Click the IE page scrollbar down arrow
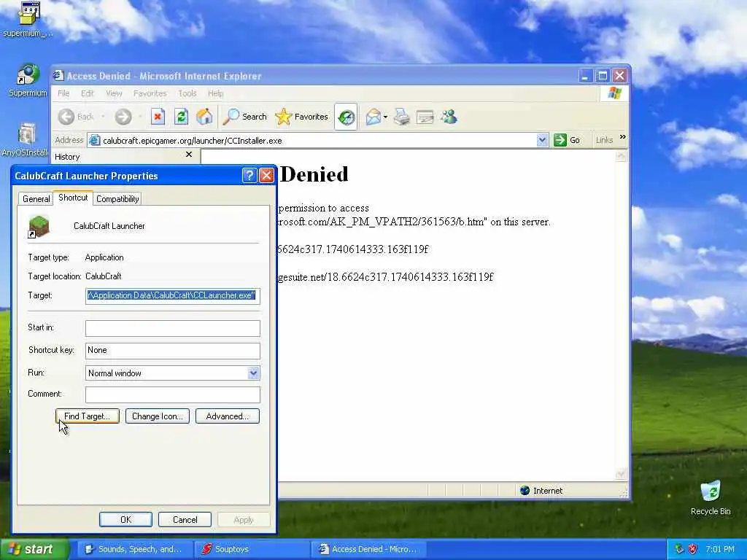 [x=621, y=474]
